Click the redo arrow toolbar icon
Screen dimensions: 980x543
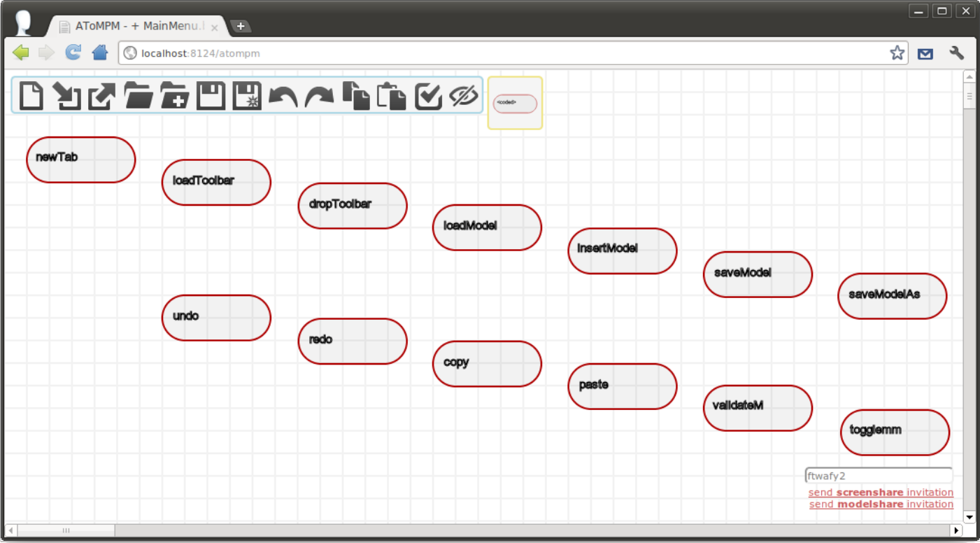pyautogui.click(x=319, y=97)
